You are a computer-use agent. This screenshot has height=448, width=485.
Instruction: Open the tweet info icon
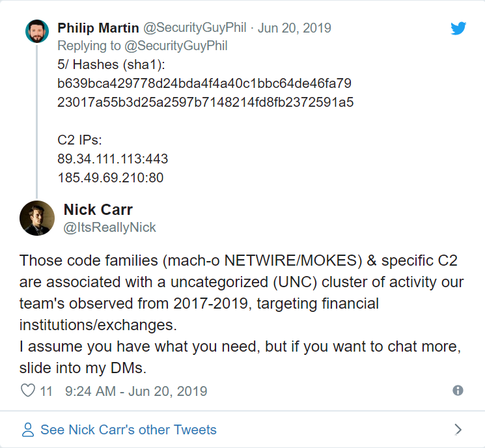[458, 391]
